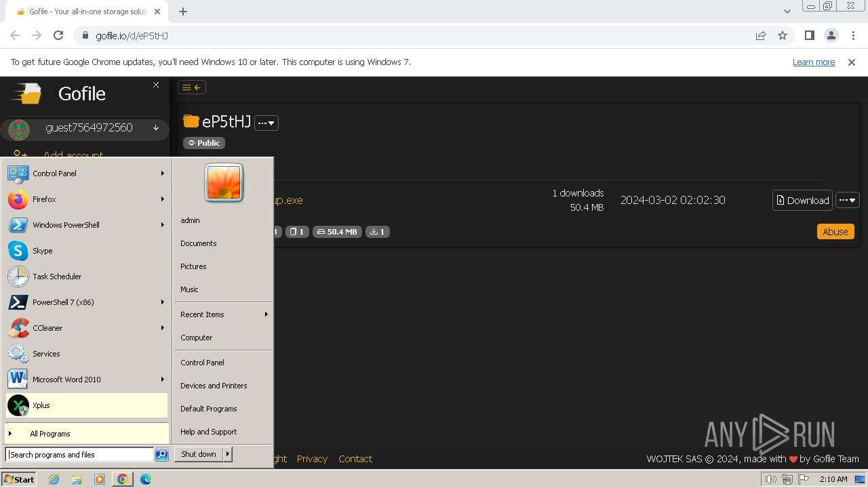
Task: Open the Contact footer link
Action: [x=355, y=459]
